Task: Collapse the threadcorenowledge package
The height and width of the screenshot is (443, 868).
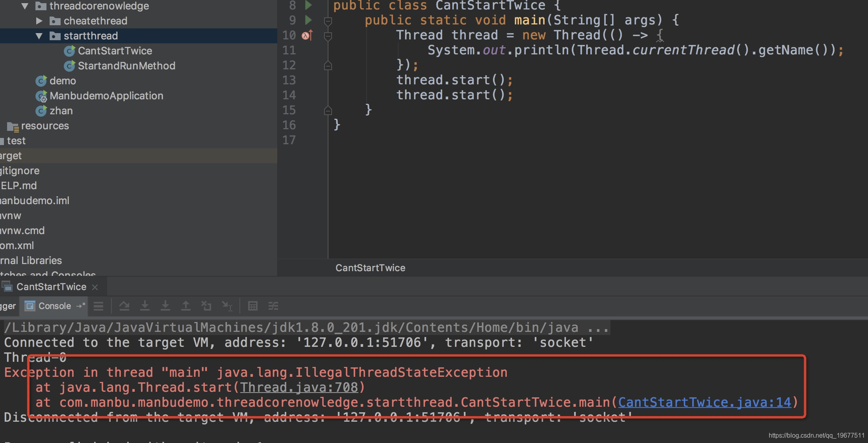Action: [25, 6]
